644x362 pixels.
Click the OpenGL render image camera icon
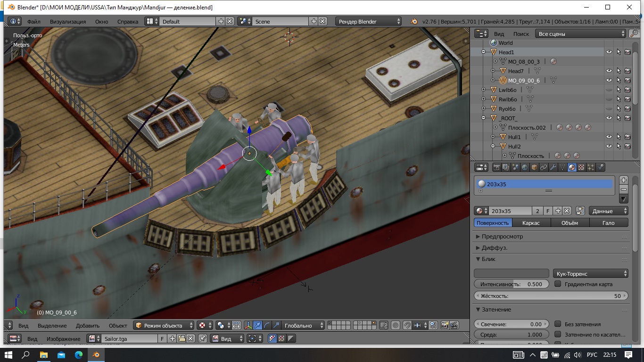[445, 325]
